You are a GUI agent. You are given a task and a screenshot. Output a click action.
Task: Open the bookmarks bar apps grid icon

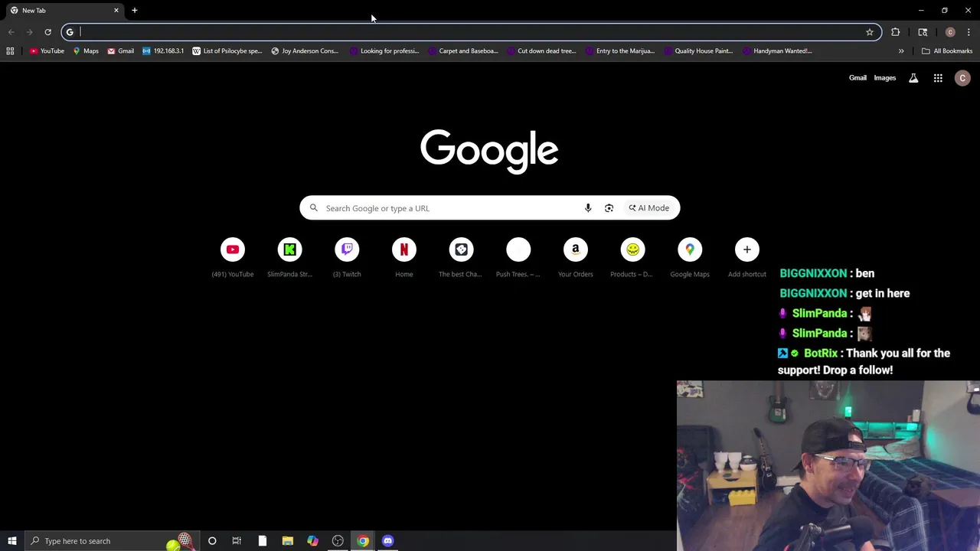(10, 51)
